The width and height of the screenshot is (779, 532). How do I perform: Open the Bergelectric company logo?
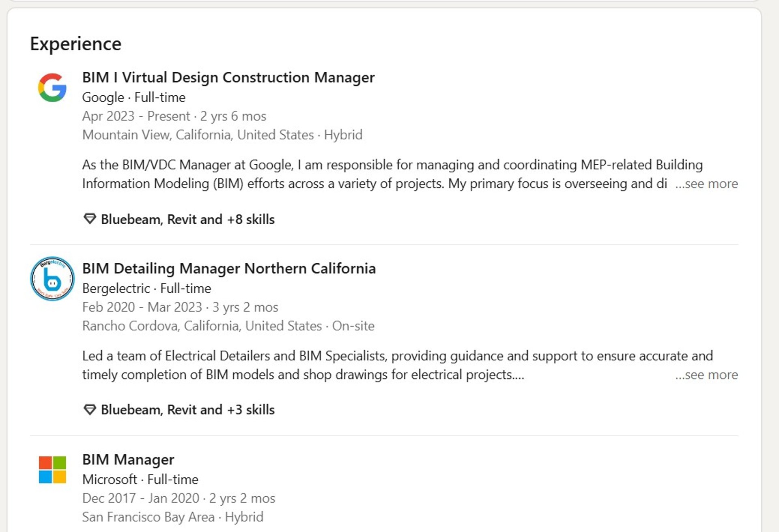(52, 279)
